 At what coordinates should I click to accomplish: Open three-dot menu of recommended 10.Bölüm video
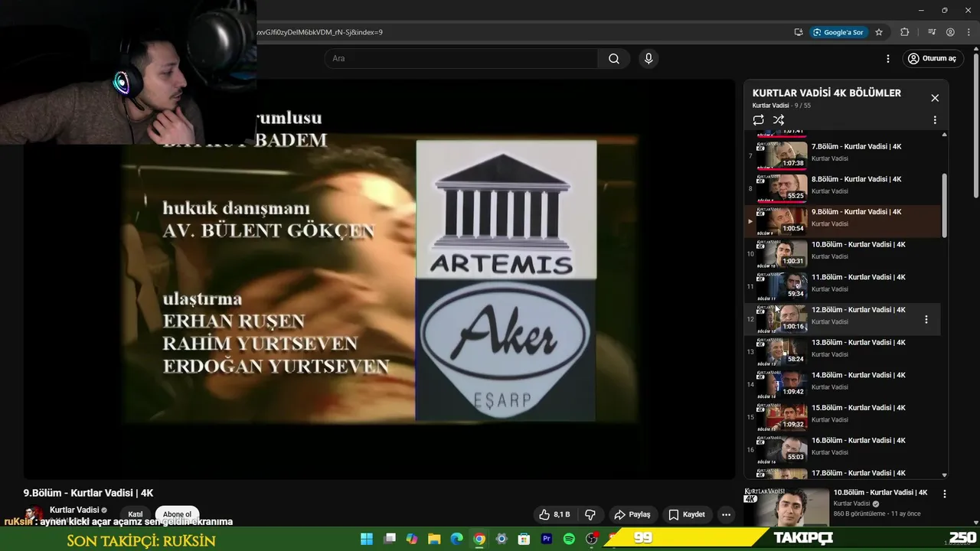point(944,494)
